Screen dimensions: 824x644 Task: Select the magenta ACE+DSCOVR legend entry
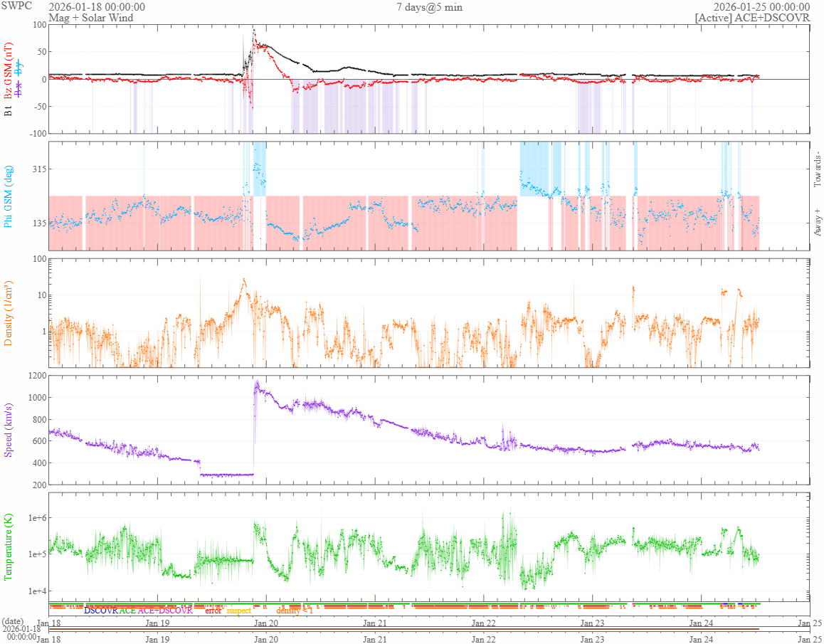pyautogui.click(x=165, y=611)
